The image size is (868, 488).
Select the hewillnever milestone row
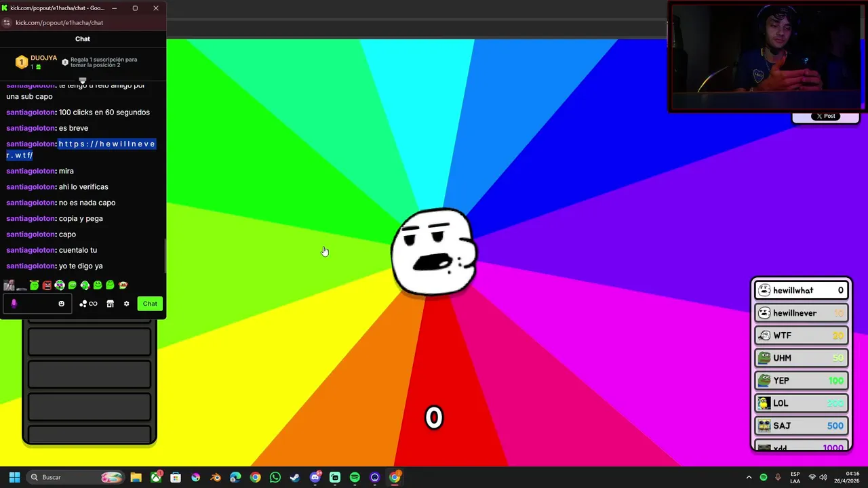tap(802, 313)
